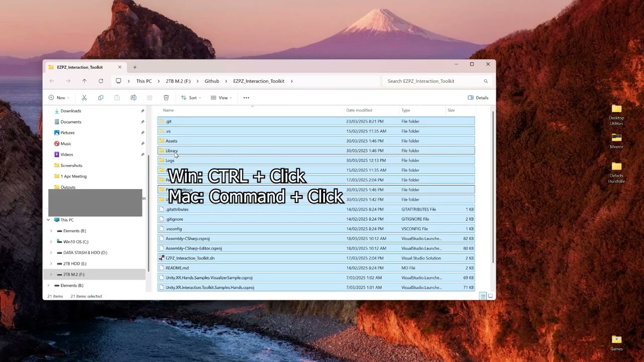Open Screenshots folder in navigation pane
Viewport: 644px width, 362px height.
tap(71, 165)
